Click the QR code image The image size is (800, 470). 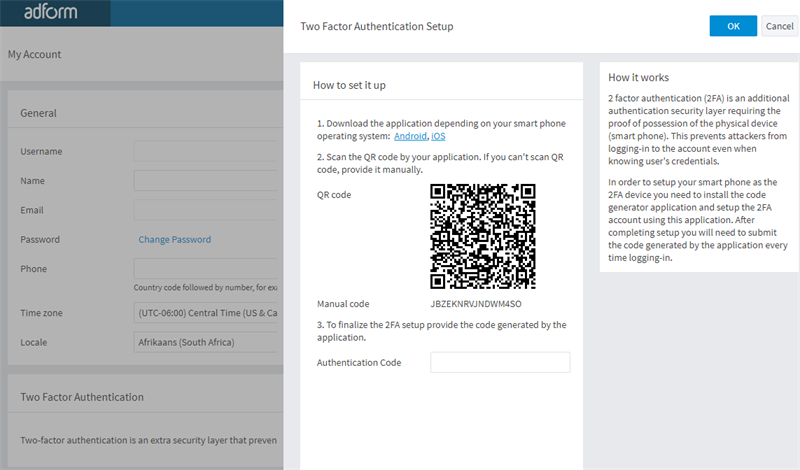point(483,236)
